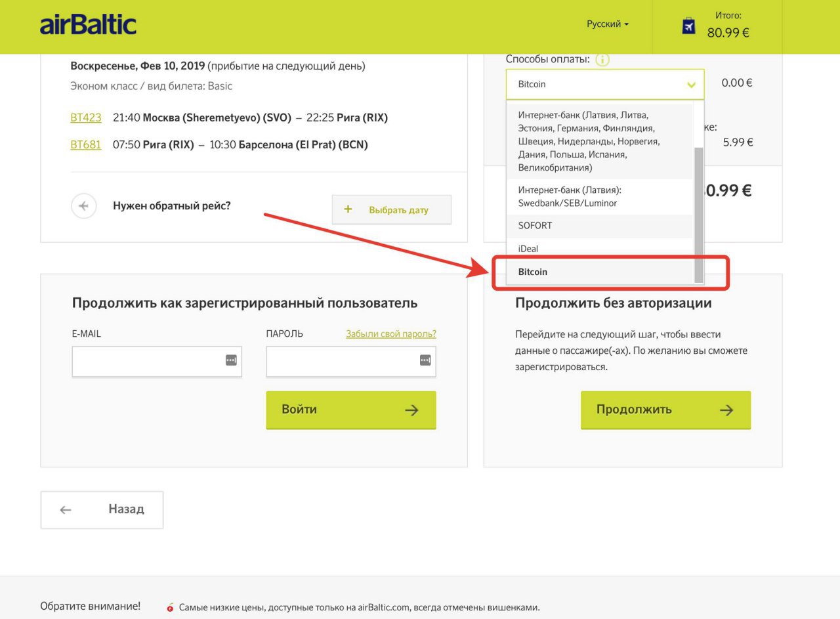Click the Эконом класс / вид билета: Basic text
This screenshot has width=840, height=619.
152,86
